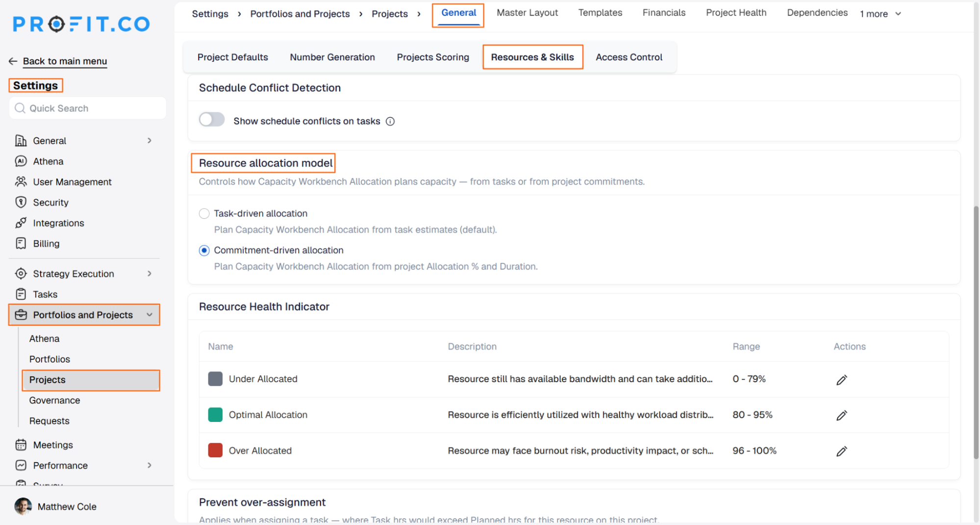Open the Meetings calendar icon

tap(21, 445)
